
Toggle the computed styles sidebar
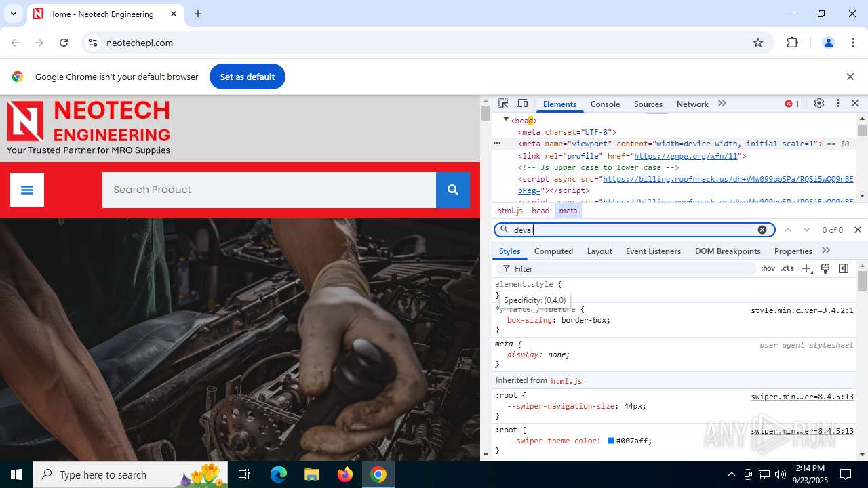point(844,268)
